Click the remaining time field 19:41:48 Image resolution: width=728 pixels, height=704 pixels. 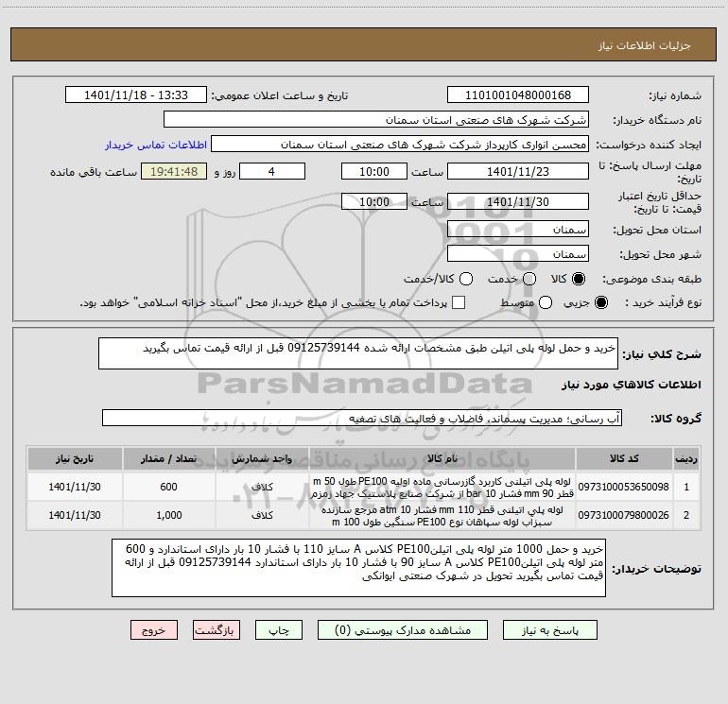(174, 171)
